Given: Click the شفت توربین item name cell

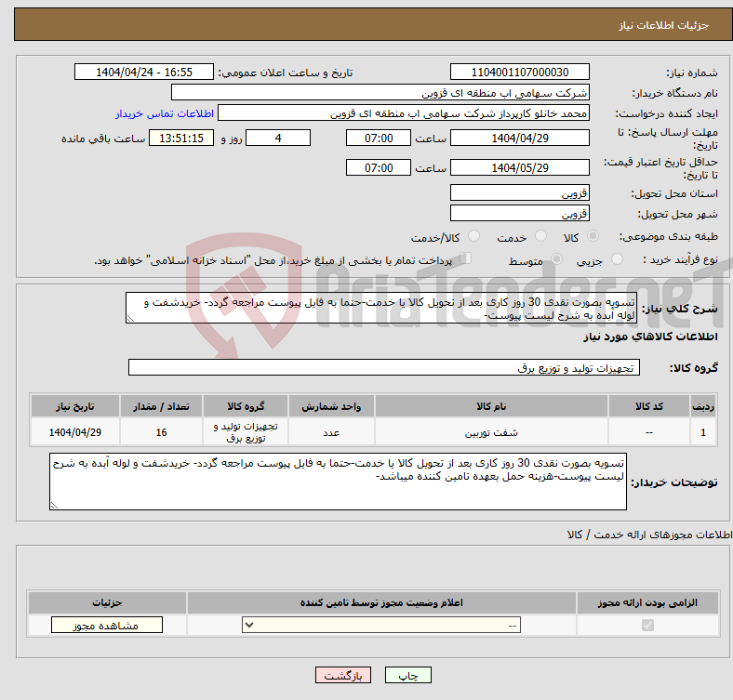Looking at the screenshot, I should pos(491,432).
